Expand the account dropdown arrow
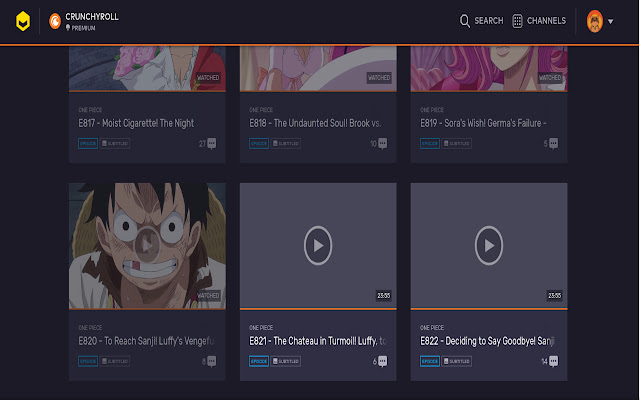 pyautogui.click(x=610, y=22)
